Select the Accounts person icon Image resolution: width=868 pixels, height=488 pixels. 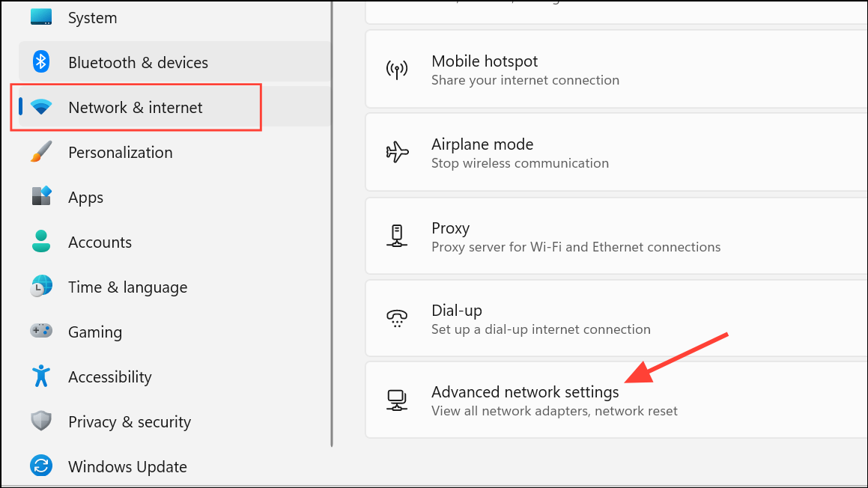pyautogui.click(x=41, y=242)
